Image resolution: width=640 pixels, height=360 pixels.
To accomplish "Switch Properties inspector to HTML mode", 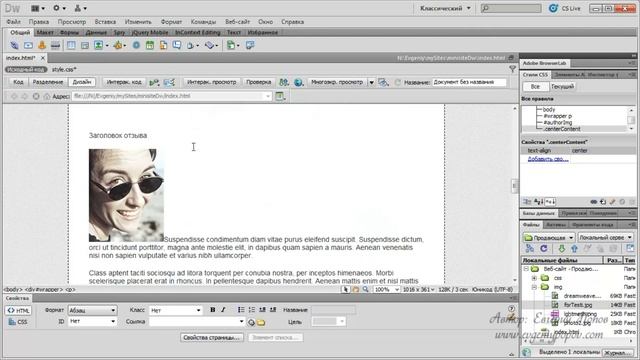I will [x=19, y=311].
